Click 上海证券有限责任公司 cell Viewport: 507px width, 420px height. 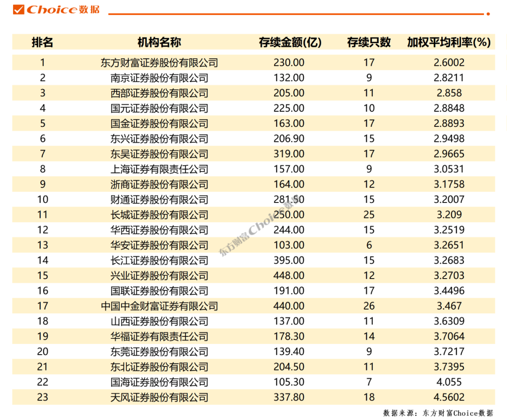pyautogui.click(x=159, y=169)
